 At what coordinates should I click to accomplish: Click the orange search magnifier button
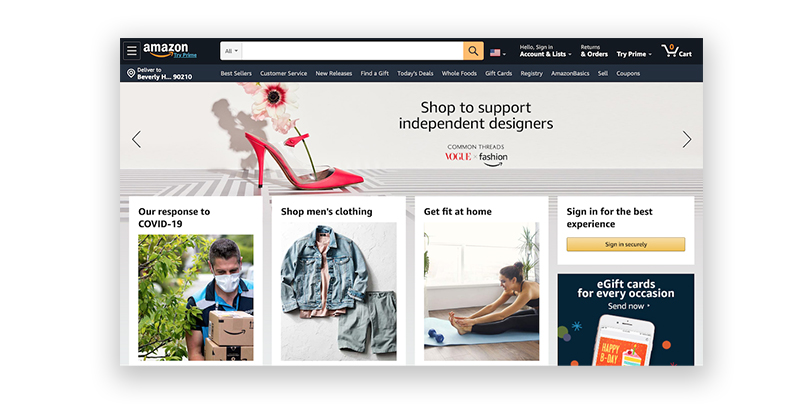click(x=473, y=51)
